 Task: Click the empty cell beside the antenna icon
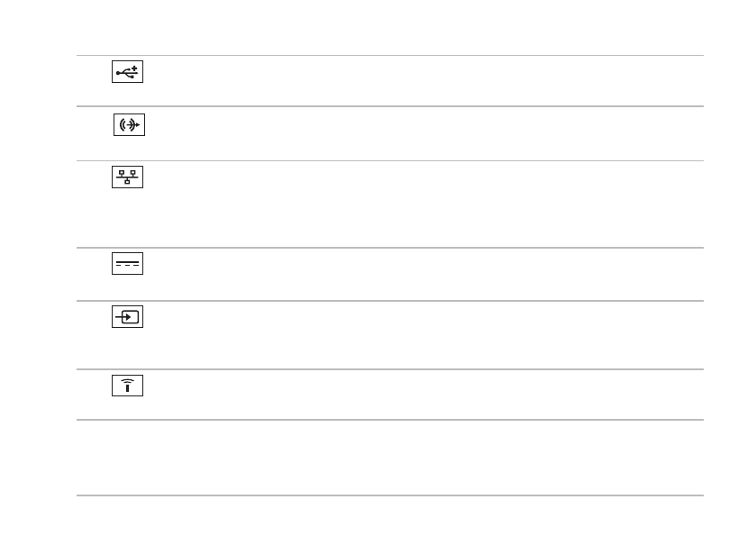coord(424,395)
